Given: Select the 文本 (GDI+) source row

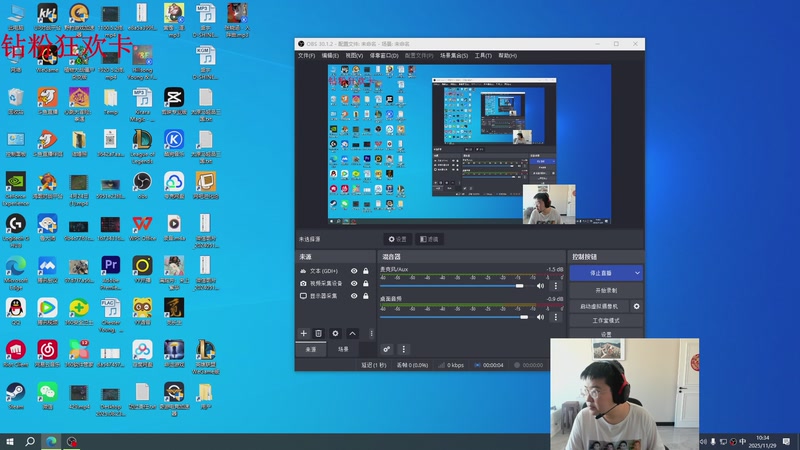Looking at the screenshot, I should (335, 271).
